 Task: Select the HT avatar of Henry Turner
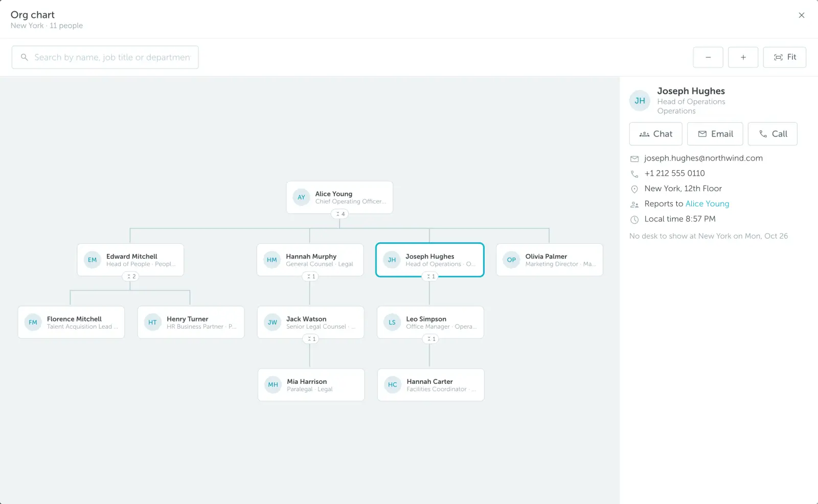coord(153,323)
